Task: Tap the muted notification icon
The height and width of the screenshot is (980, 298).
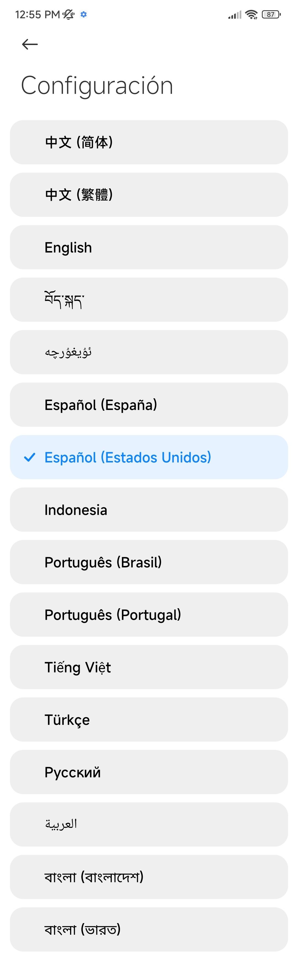Action: pos(68,14)
